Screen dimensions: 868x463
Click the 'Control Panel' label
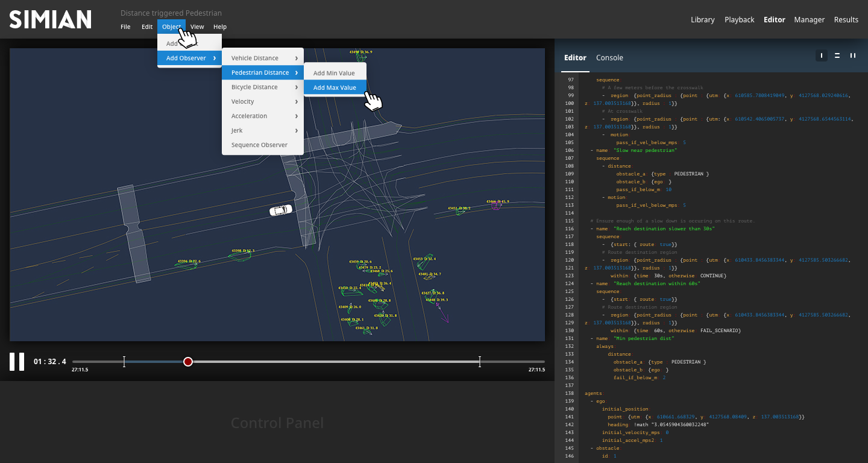coord(277,423)
